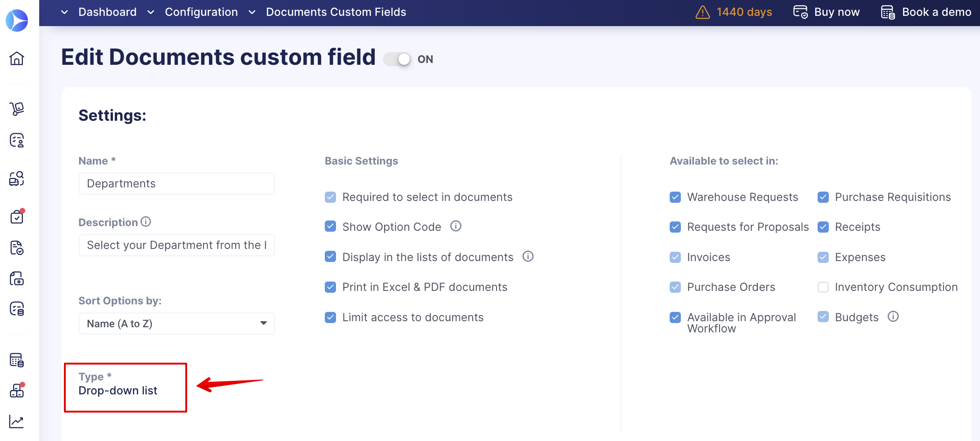Open the Documents Custom Fields breadcrumb item
The width and height of the screenshot is (980, 441).
[x=336, y=12]
